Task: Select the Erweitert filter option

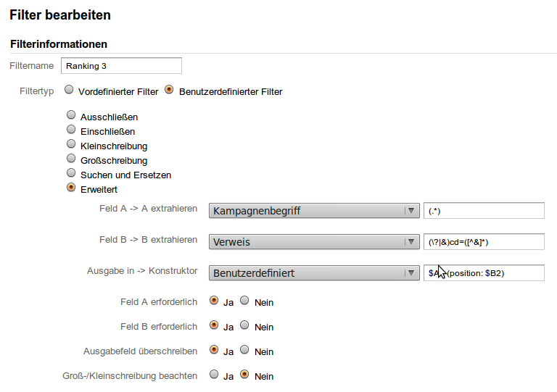Action: [x=71, y=188]
